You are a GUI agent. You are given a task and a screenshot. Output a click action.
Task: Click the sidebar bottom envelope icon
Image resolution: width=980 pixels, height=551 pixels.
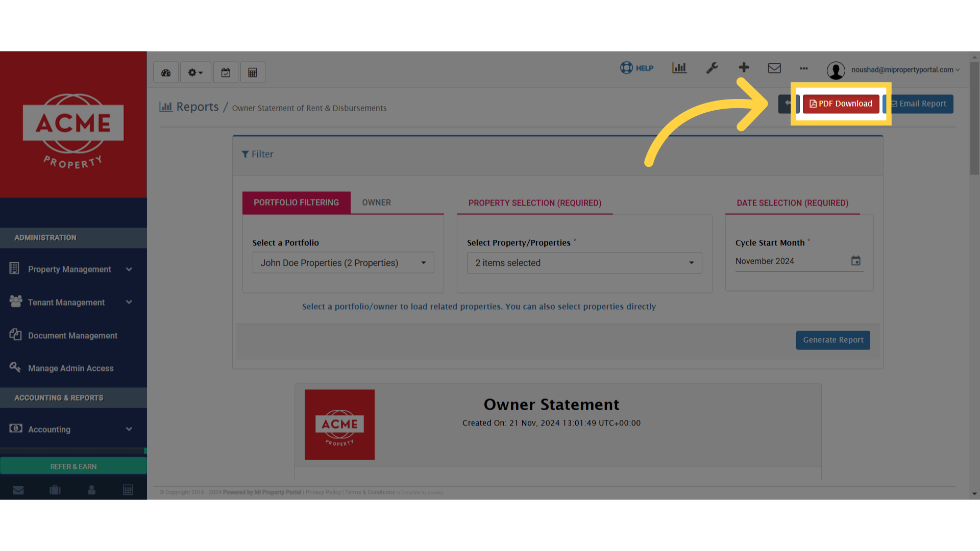pos(18,490)
